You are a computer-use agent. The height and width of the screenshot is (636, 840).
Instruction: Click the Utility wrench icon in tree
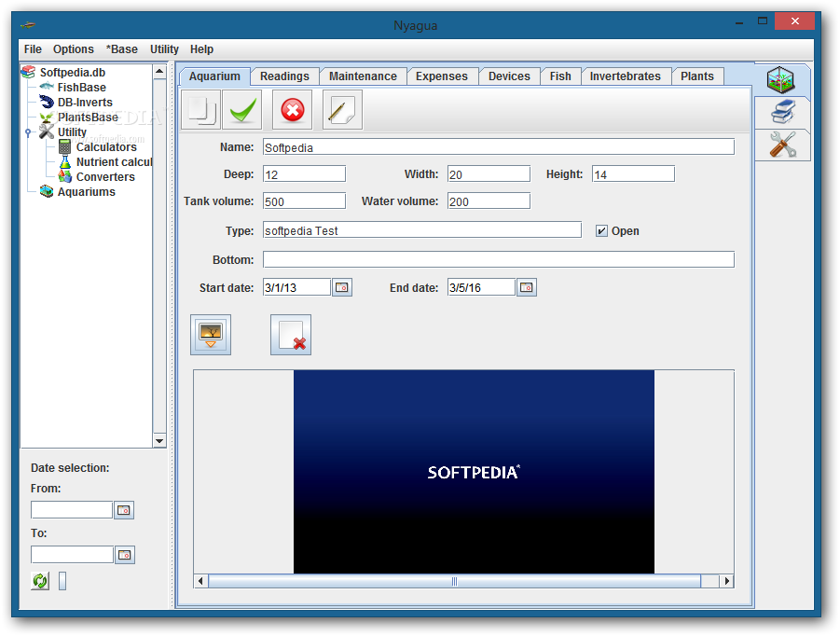pyautogui.click(x=47, y=131)
